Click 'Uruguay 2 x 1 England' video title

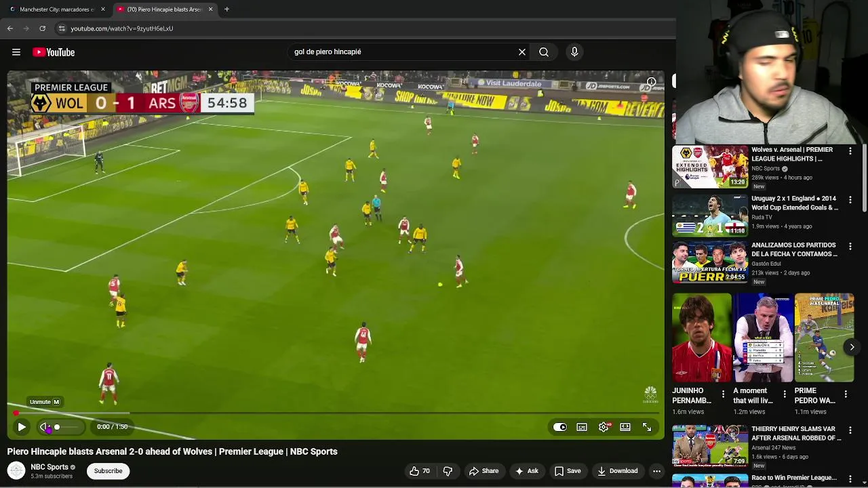pos(795,203)
